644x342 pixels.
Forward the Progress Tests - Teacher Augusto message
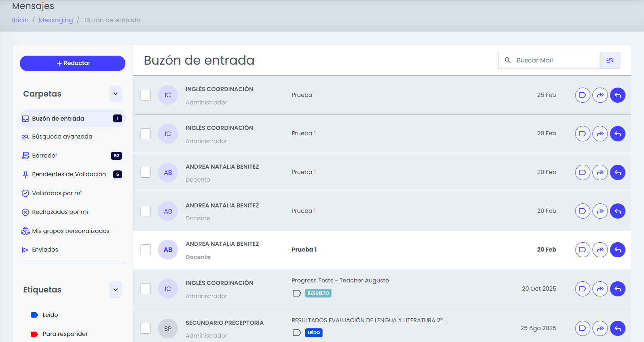pyautogui.click(x=600, y=289)
